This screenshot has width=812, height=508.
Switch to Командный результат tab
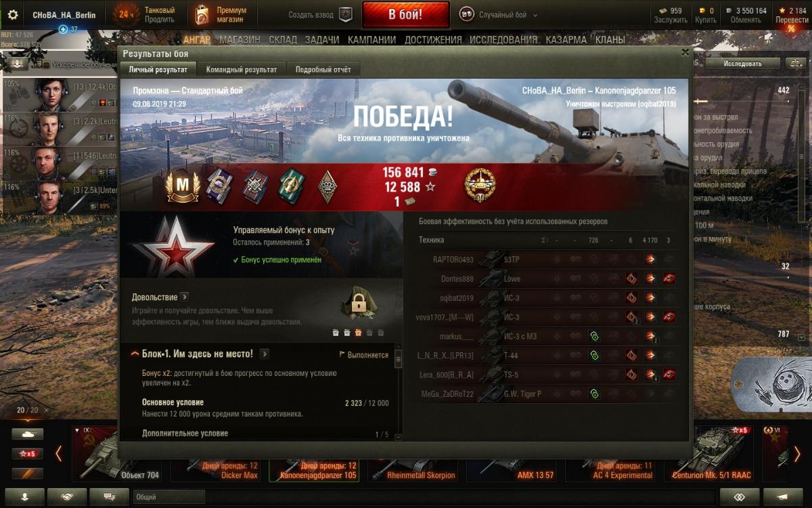(242, 70)
